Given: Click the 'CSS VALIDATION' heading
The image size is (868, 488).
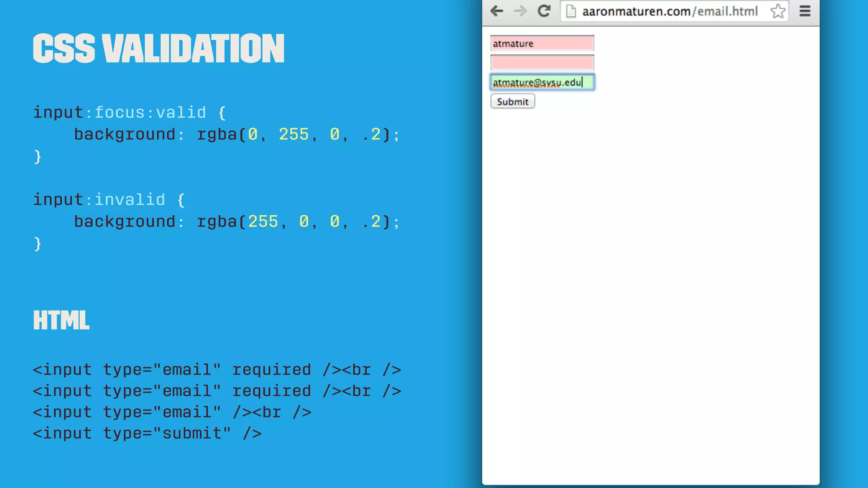Looking at the screenshot, I should [159, 49].
